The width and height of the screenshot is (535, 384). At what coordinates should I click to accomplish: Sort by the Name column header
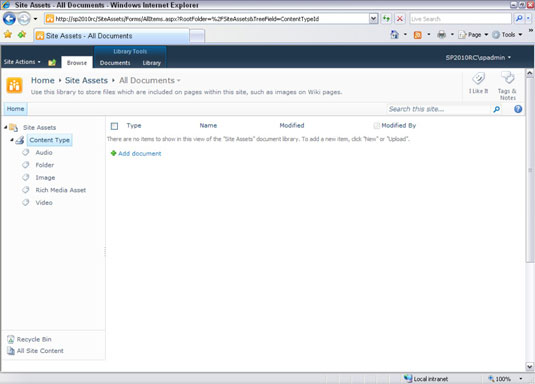point(208,126)
